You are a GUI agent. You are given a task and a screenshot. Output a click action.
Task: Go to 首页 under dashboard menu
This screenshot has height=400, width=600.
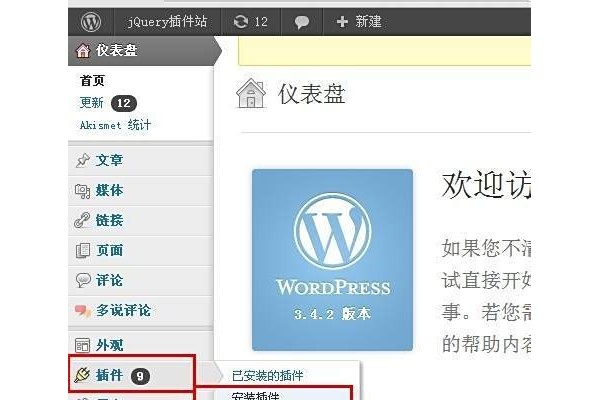[92, 80]
